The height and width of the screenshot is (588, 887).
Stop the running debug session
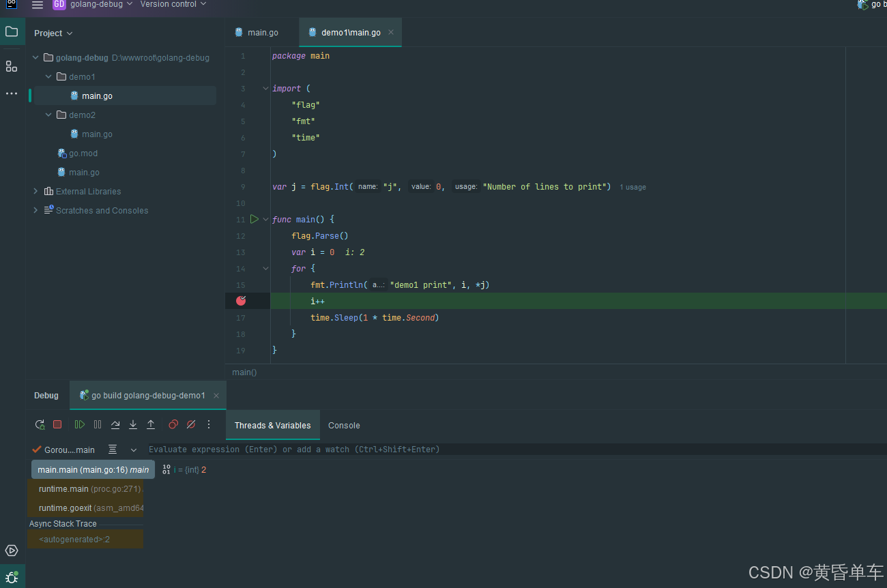click(x=57, y=424)
